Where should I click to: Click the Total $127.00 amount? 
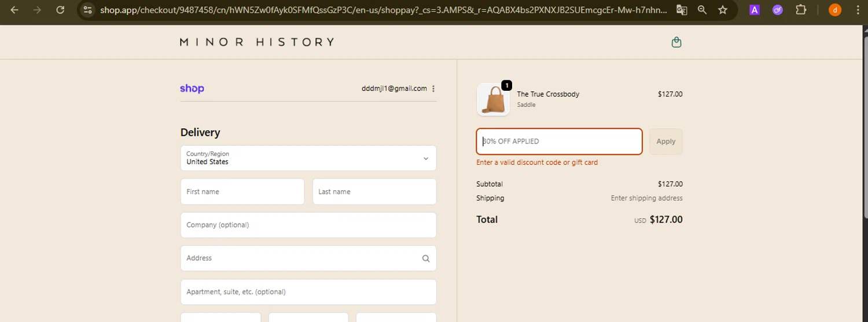666,220
